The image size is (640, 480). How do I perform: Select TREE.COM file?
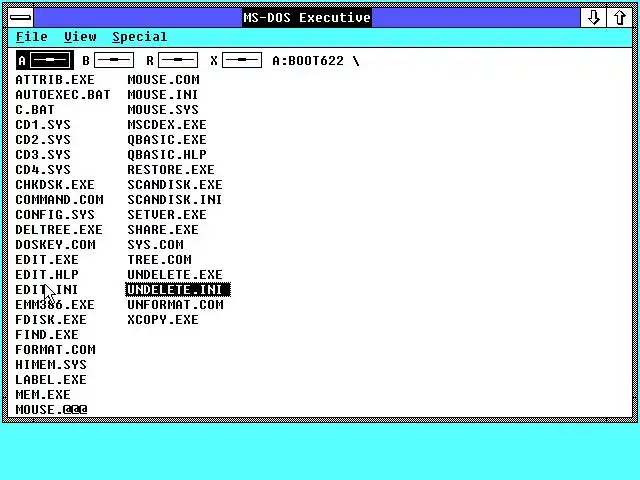(160, 260)
